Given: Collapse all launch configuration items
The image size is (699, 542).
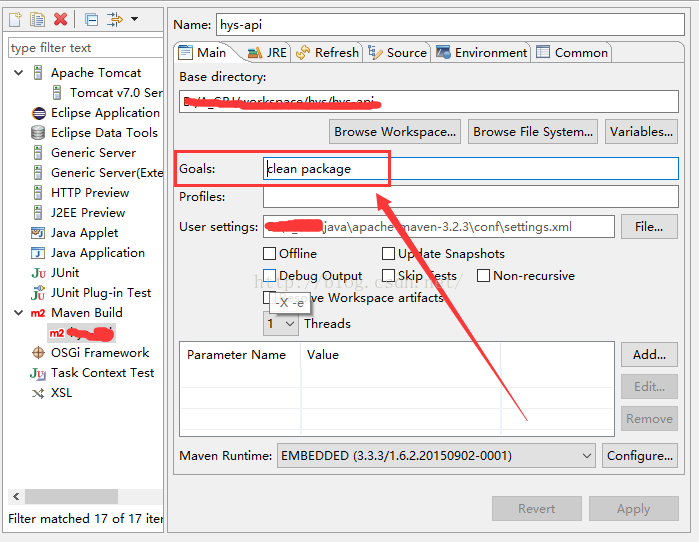Looking at the screenshot, I should tap(92, 20).
